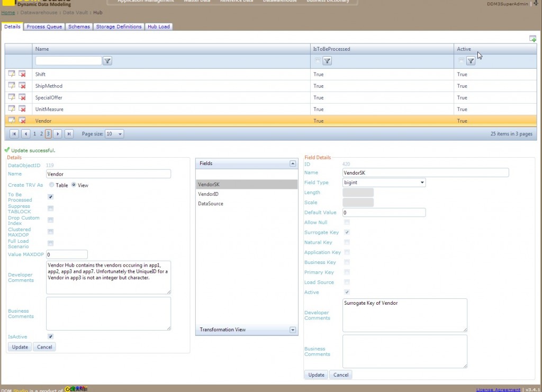Click the Default Value input field
The height and width of the screenshot is (392, 542).
coord(384,213)
